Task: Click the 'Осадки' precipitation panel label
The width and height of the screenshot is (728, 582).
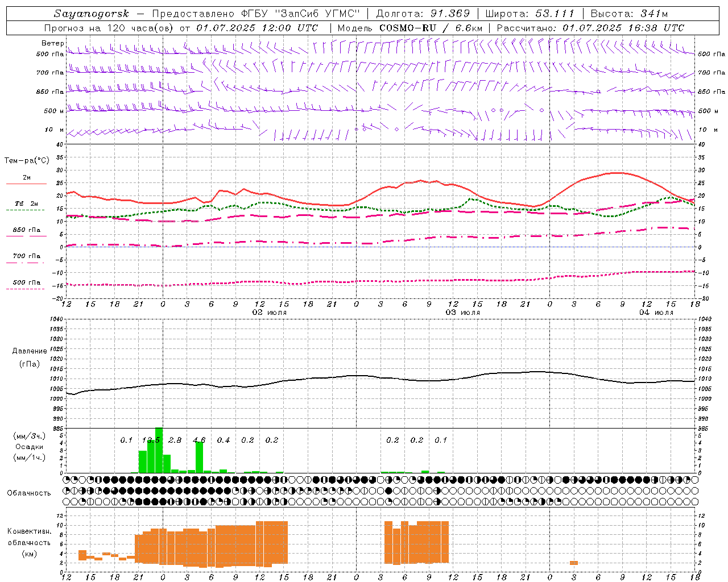Action: [30, 447]
